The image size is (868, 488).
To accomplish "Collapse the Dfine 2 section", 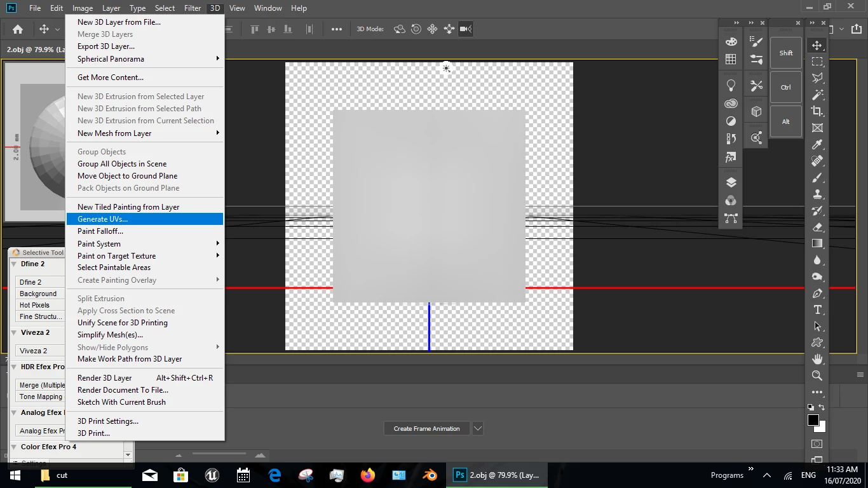I will [x=14, y=264].
